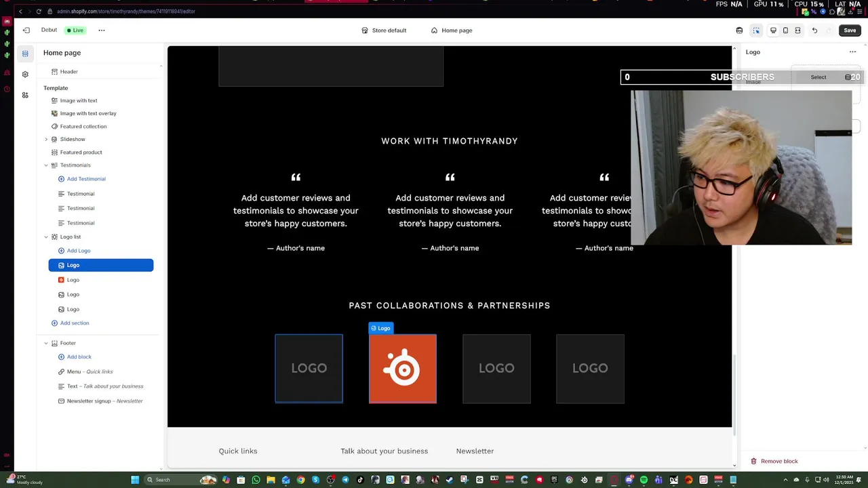Click PAST COLLABORATIONS & PARTNERSHIPS heading
Screen dimensions: 868x488
click(450, 306)
